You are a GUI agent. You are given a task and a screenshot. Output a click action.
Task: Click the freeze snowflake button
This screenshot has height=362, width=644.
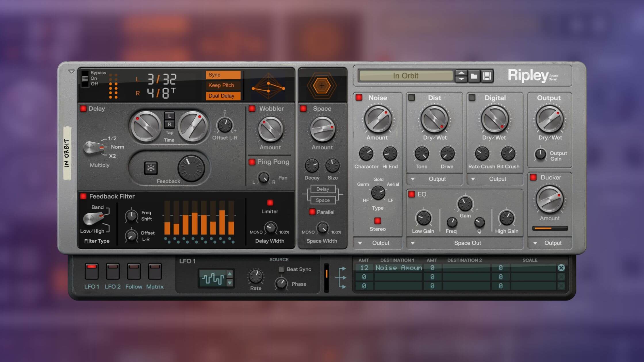pyautogui.click(x=151, y=168)
